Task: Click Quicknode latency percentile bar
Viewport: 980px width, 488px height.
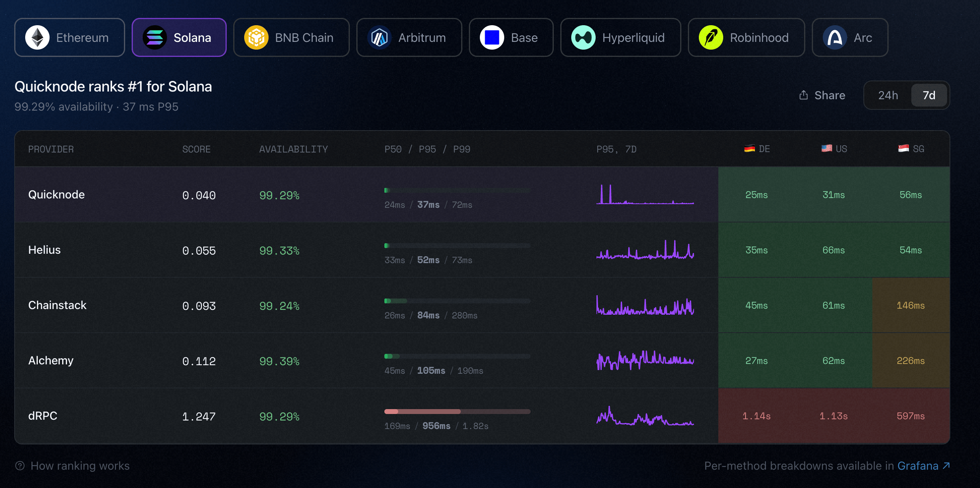Action: coord(457,190)
